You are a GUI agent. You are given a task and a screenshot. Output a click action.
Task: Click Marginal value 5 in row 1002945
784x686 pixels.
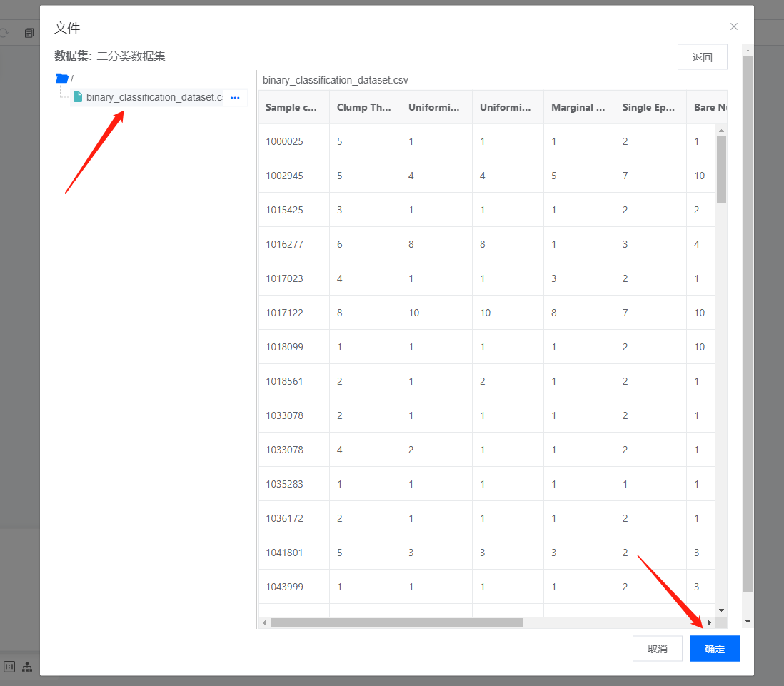tap(579, 176)
